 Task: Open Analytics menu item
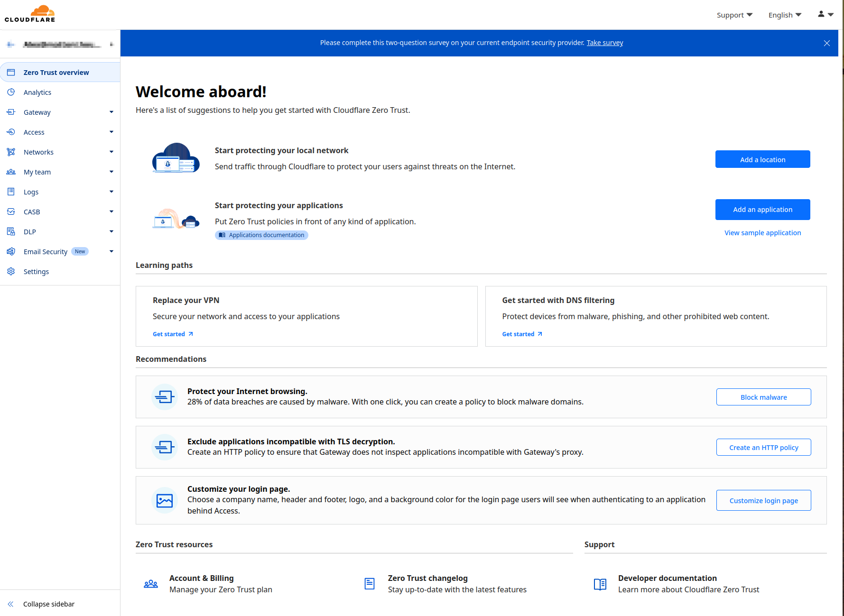(x=60, y=92)
